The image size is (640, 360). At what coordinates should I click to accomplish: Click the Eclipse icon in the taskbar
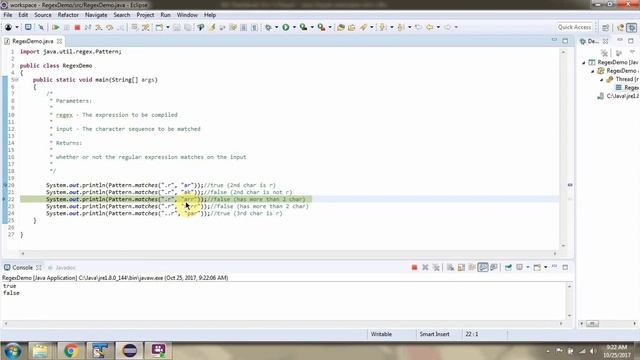click(129, 351)
